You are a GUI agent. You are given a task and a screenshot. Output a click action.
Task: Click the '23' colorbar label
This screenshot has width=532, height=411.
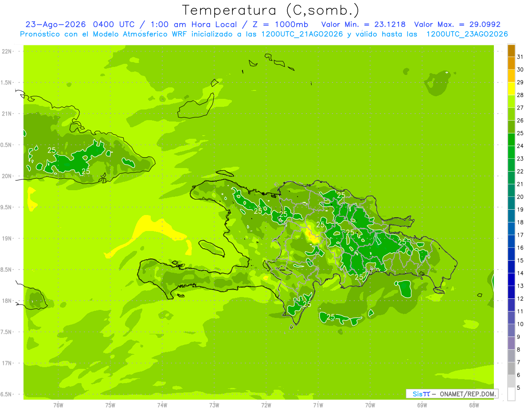520,159
